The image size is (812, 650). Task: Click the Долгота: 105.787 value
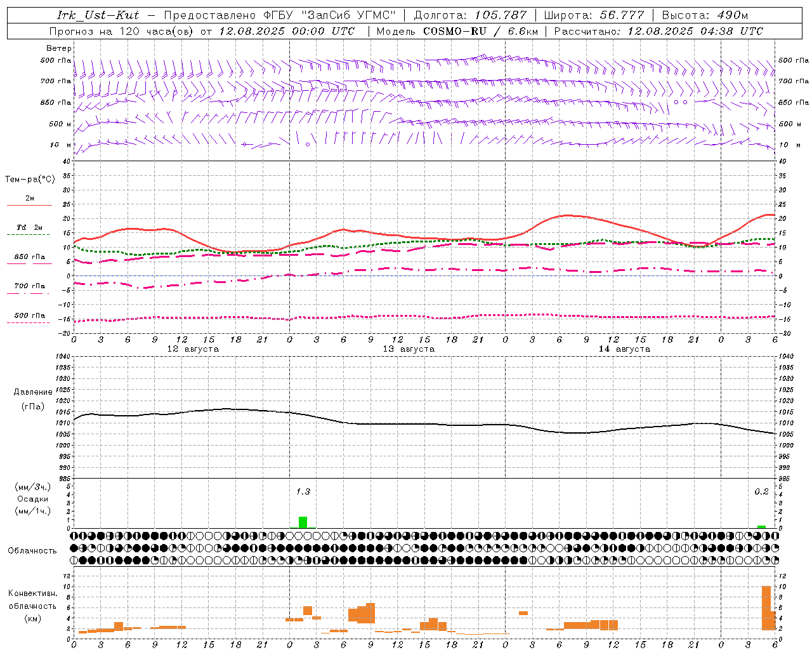[x=470, y=15]
